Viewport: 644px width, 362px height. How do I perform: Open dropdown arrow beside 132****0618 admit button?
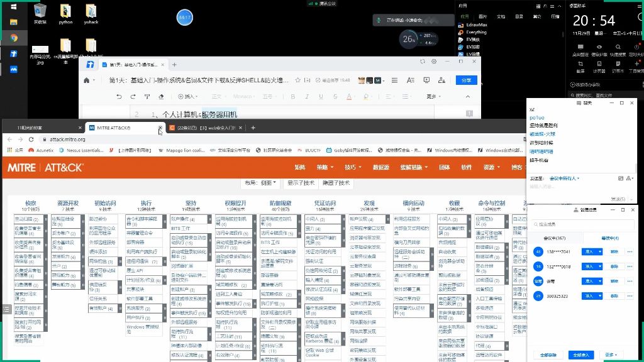600,266
